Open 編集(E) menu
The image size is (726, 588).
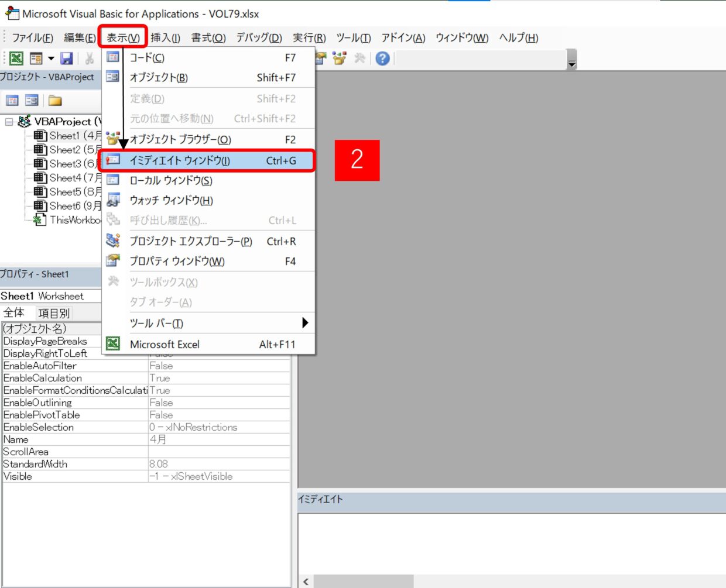(80, 38)
